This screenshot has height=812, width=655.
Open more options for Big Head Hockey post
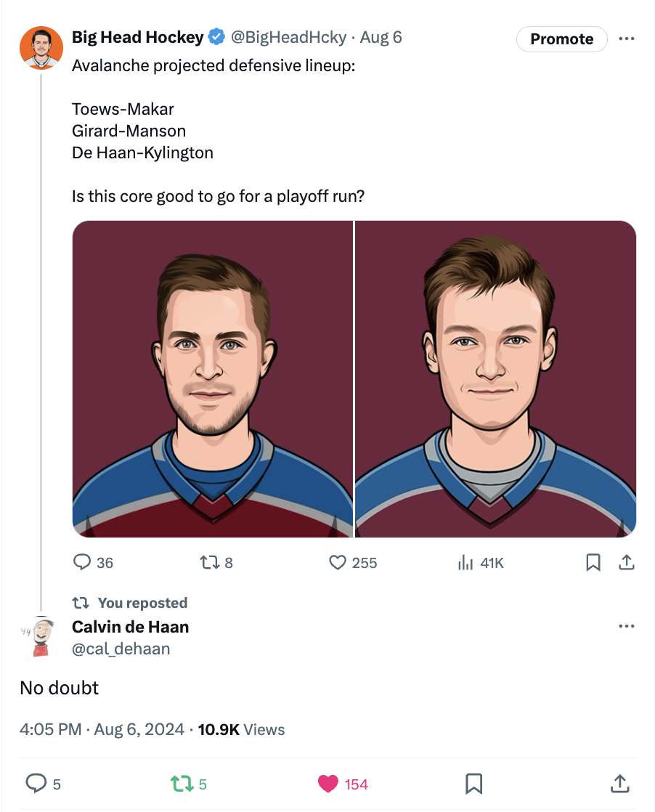coord(627,38)
